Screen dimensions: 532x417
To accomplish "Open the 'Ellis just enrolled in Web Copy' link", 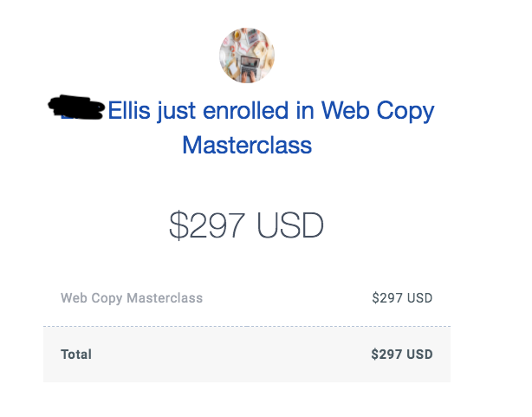I will (270, 111).
